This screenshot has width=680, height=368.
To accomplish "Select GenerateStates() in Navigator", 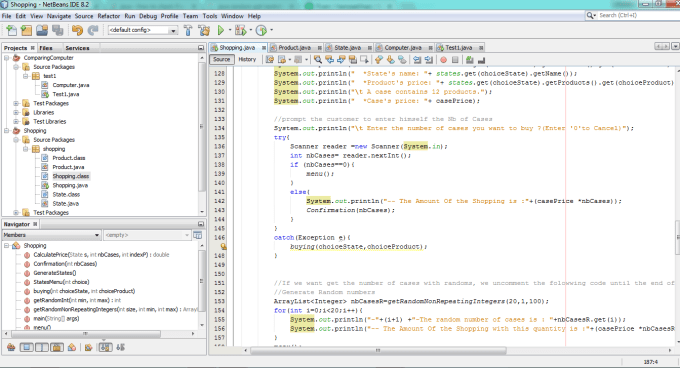I will click(55, 273).
